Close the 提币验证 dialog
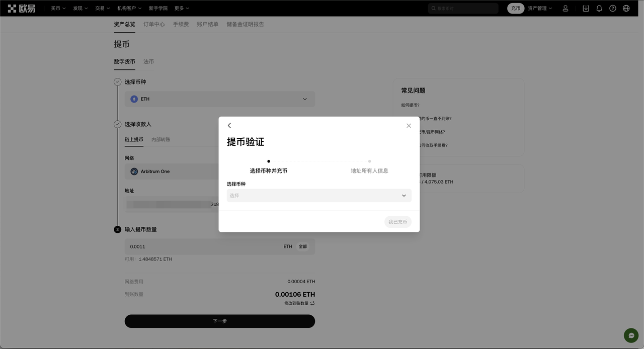This screenshot has width=644, height=349. coord(409,126)
